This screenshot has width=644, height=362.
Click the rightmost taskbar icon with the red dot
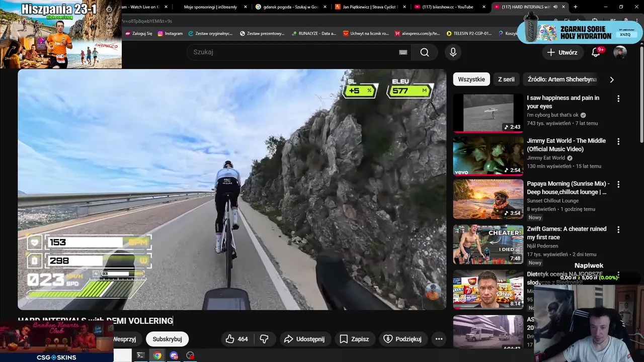pos(190,355)
